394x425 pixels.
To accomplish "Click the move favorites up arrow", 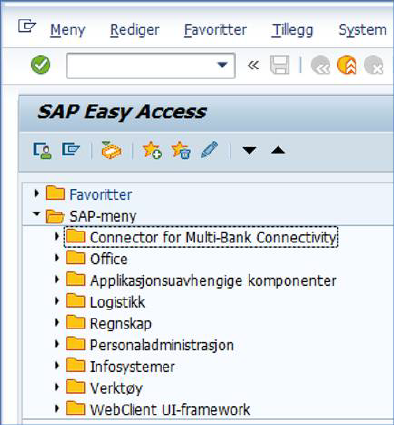I will click(x=278, y=150).
